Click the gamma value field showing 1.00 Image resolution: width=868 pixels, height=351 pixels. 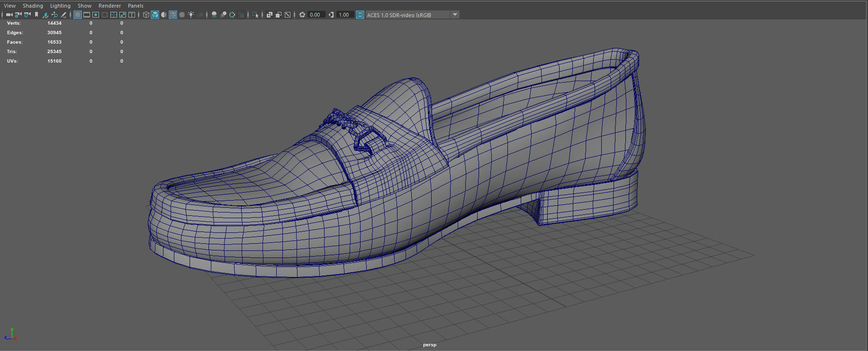[x=344, y=15]
